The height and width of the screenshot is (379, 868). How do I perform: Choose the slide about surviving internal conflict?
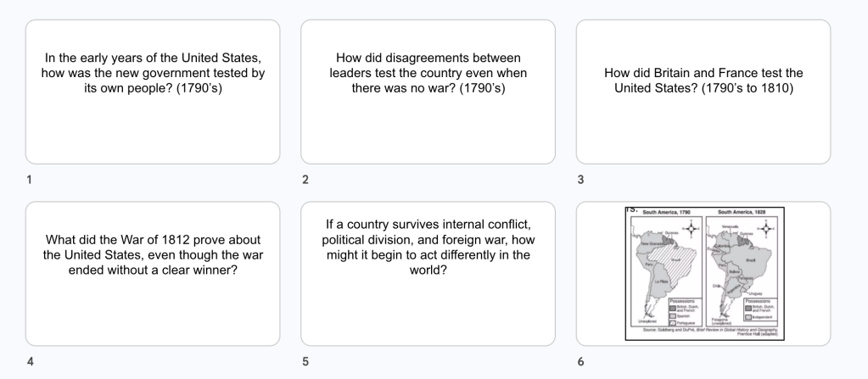click(428, 273)
